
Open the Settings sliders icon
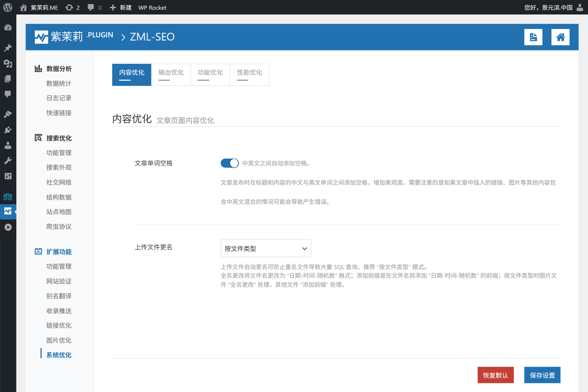8,176
